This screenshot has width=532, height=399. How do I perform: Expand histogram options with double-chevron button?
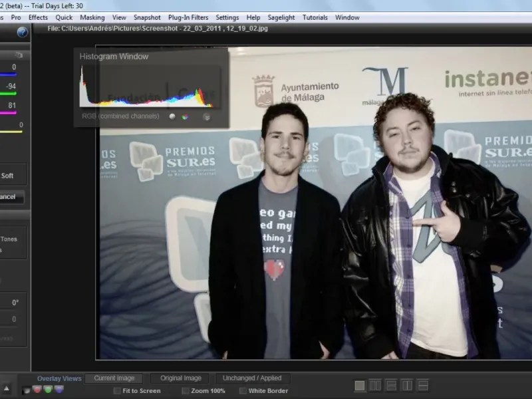click(x=207, y=117)
